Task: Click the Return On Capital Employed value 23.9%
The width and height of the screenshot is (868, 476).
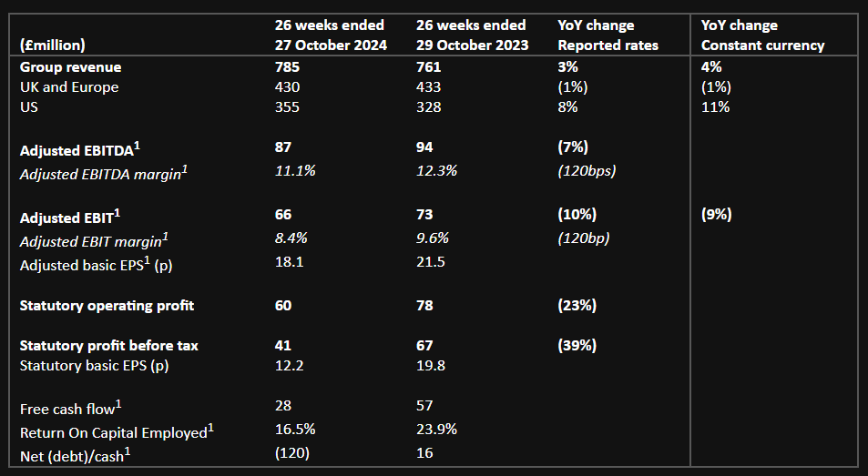Action: point(436,430)
